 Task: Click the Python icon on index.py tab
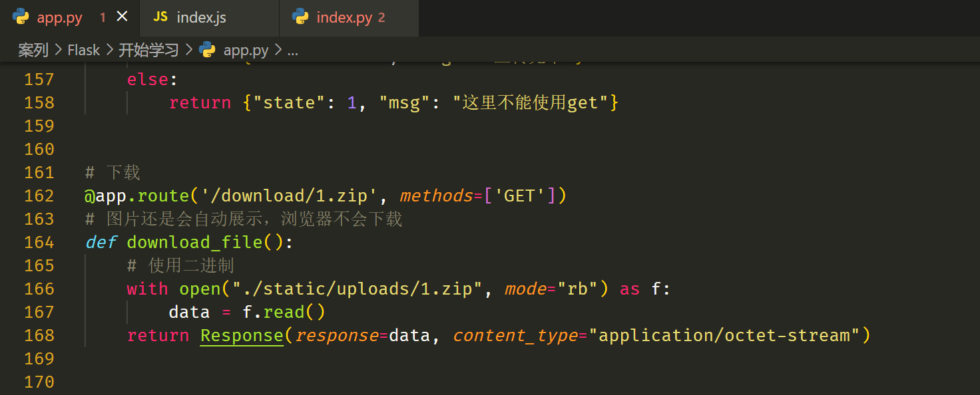click(x=300, y=17)
